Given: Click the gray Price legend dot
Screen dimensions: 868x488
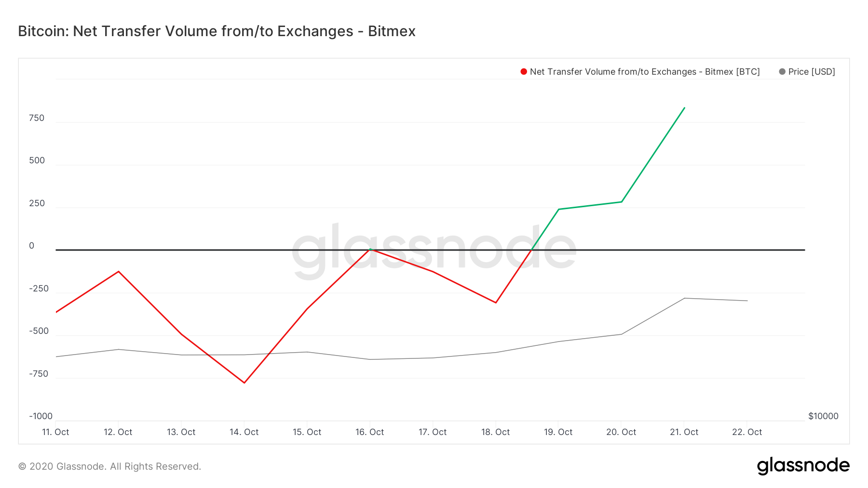Looking at the screenshot, I should tap(782, 72).
